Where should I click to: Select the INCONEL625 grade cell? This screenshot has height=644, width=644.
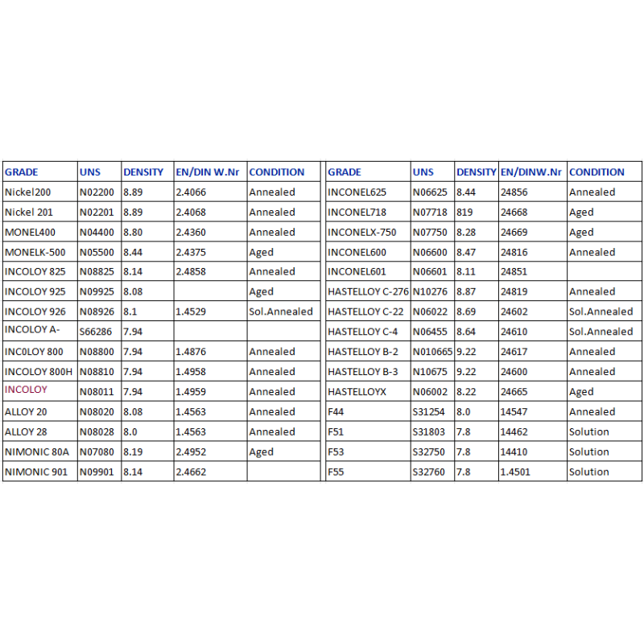[x=368, y=192]
